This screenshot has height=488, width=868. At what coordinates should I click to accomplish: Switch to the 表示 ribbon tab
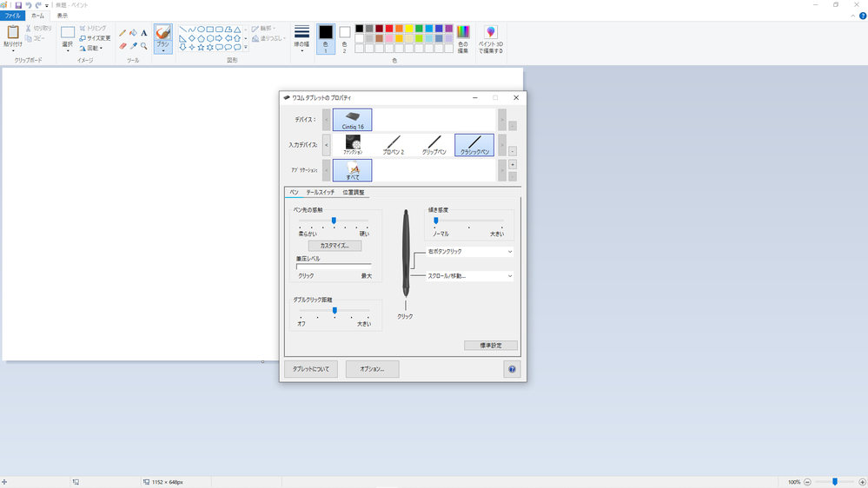coord(62,16)
